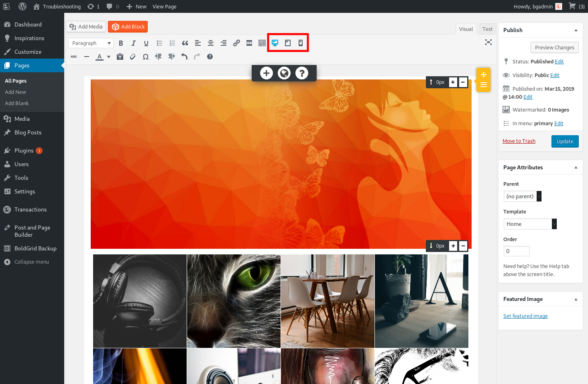Image resolution: width=588 pixels, height=384 pixels.
Task: Align text center
Action: (211, 43)
